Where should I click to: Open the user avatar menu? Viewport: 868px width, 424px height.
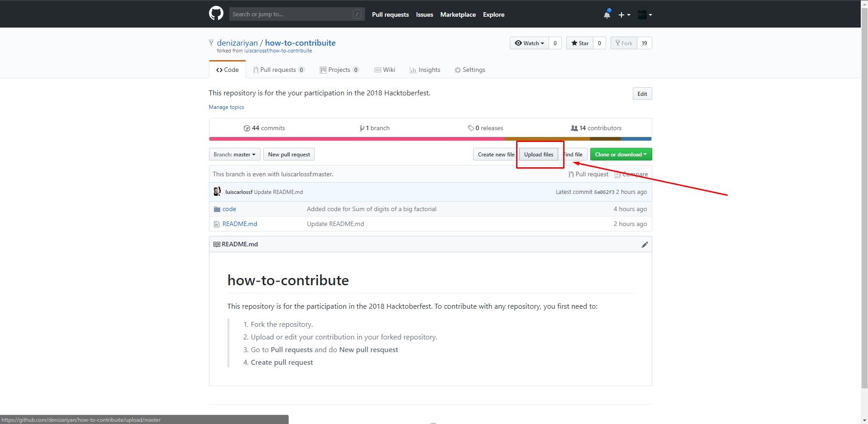[x=645, y=15]
